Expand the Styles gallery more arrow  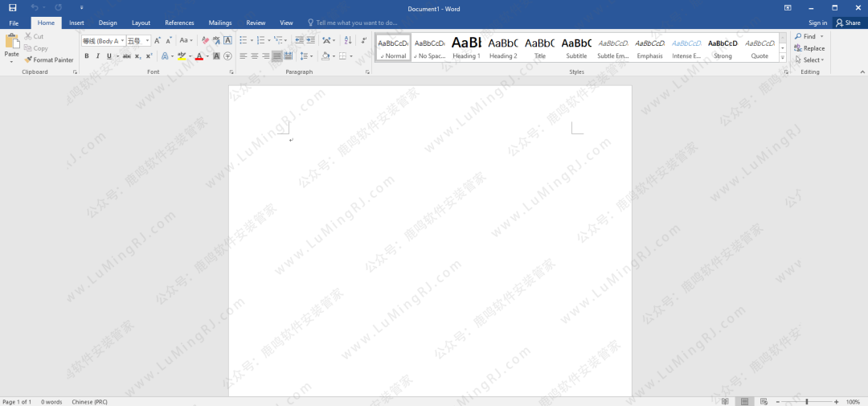click(783, 58)
